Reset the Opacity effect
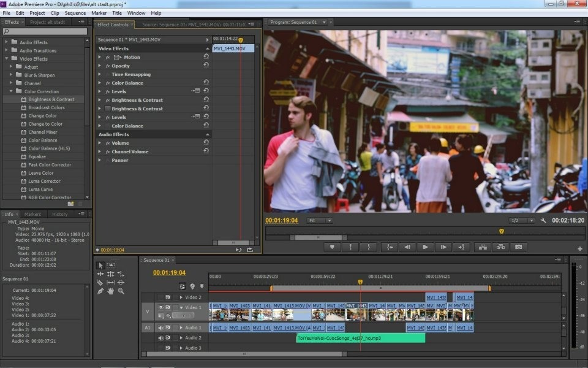The height and width of the screenshot is (368, 588). coord(206,65)
